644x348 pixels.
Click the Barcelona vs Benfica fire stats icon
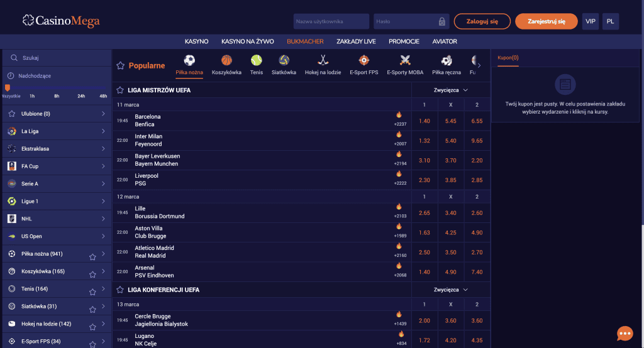click(399, 115)
